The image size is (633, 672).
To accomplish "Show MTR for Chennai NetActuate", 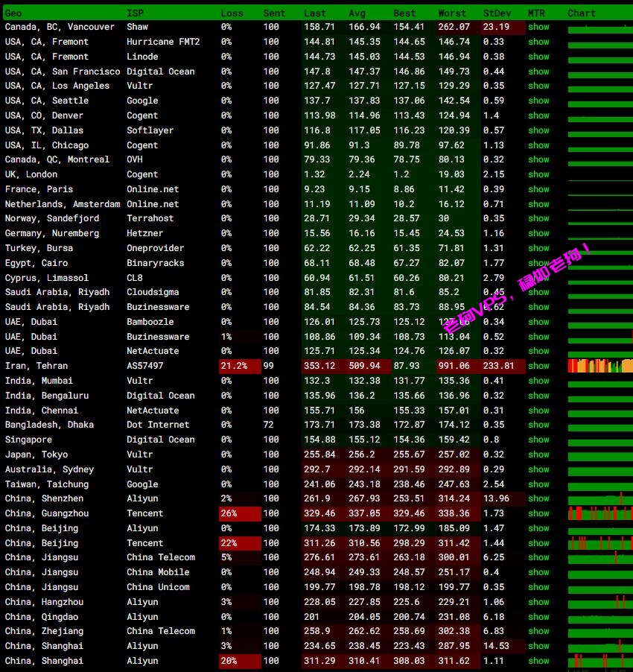I will coord(538,411).
